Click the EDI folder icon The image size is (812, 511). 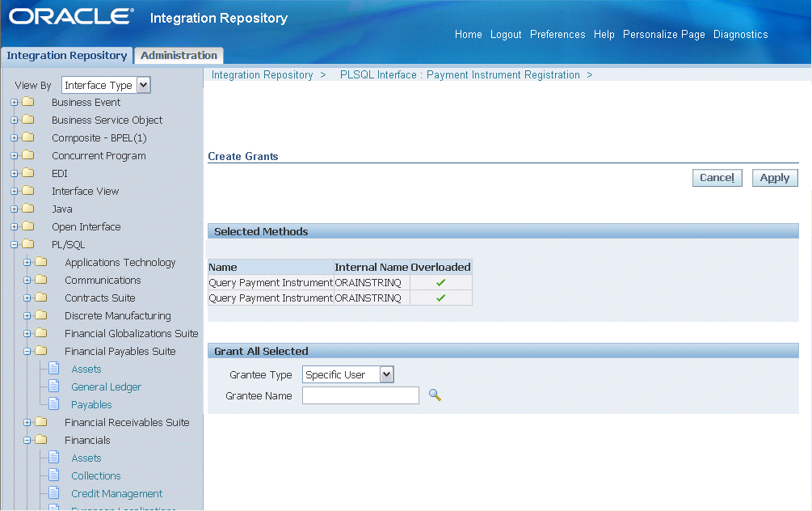point(28,173)
